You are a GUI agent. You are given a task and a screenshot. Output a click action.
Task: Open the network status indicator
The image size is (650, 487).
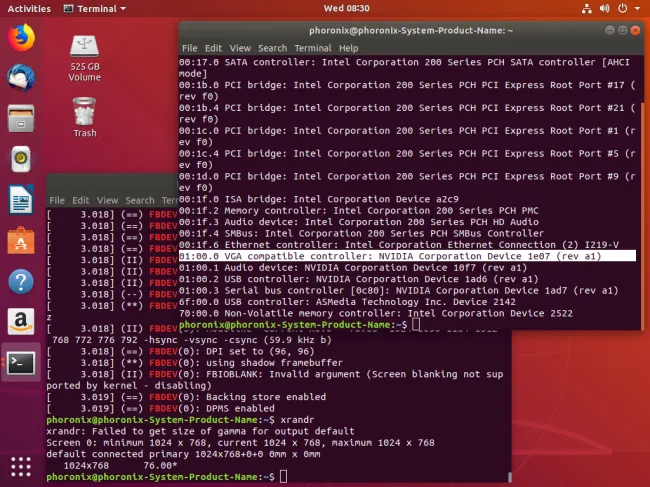coord(587,8)
